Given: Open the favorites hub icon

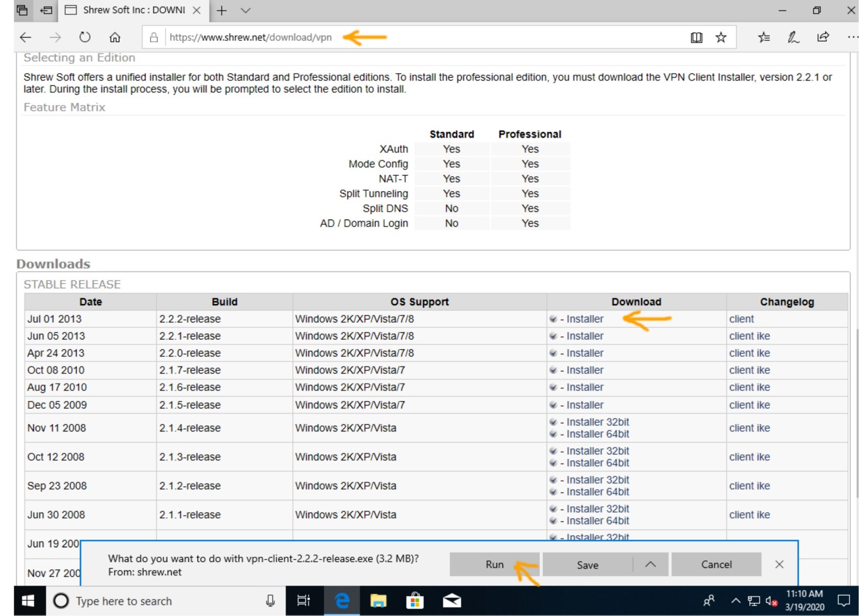Looking at the screenshot, I should pos(764,37).
